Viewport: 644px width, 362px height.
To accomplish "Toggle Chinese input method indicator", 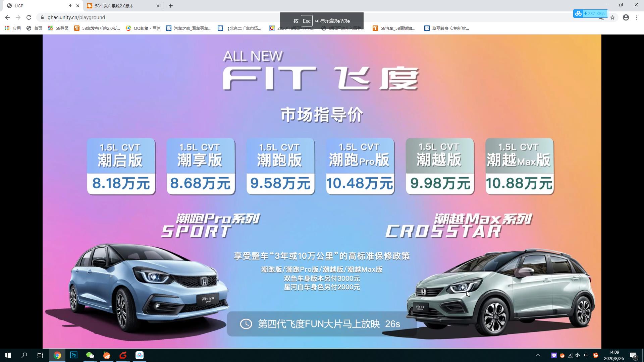I will (x=586, y=355).
